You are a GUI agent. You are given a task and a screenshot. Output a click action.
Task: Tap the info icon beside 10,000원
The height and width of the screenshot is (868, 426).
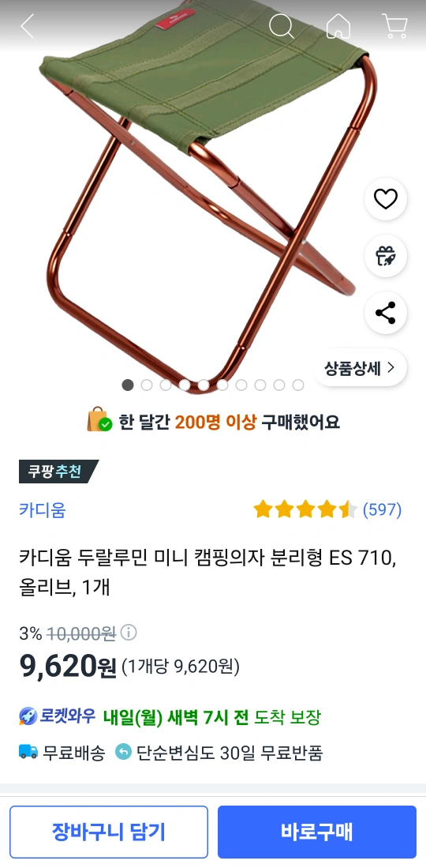(129, 632)
